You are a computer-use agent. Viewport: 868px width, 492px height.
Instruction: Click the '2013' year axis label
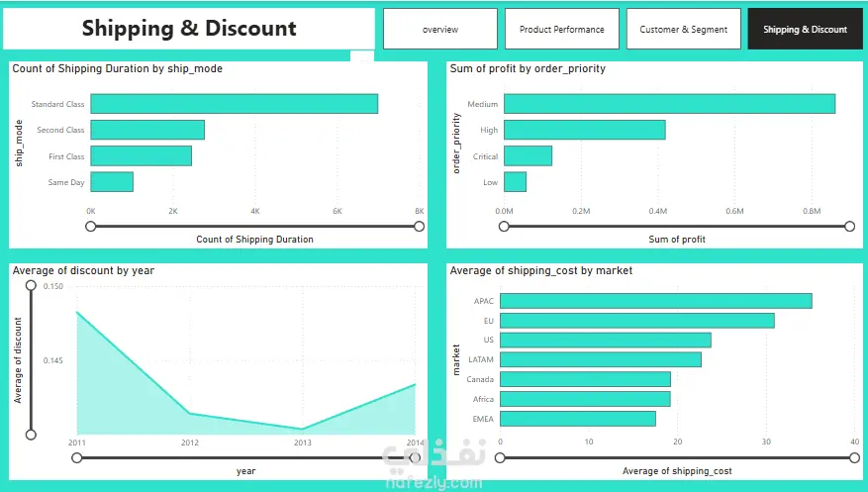tap(302, 443)
